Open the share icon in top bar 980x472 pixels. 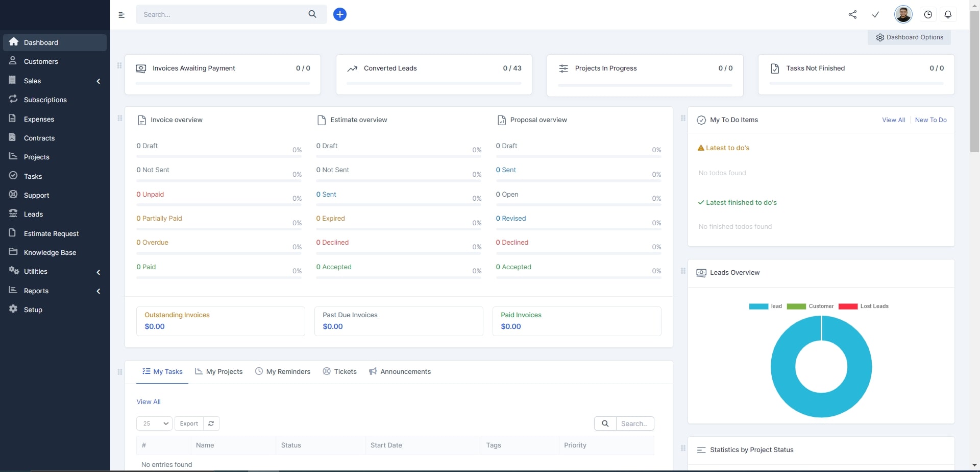coord(852,14)
